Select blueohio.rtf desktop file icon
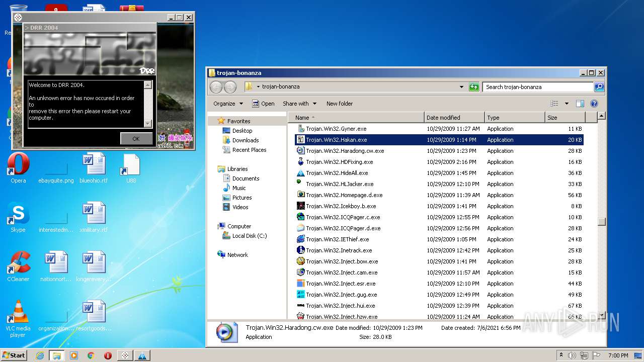 (94, 168)
